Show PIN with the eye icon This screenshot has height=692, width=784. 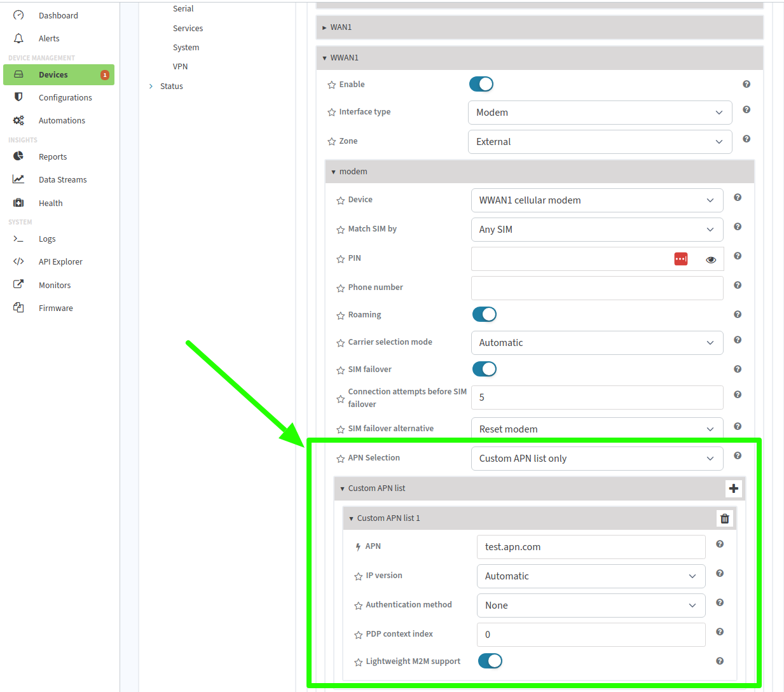(x=711, y=259)
